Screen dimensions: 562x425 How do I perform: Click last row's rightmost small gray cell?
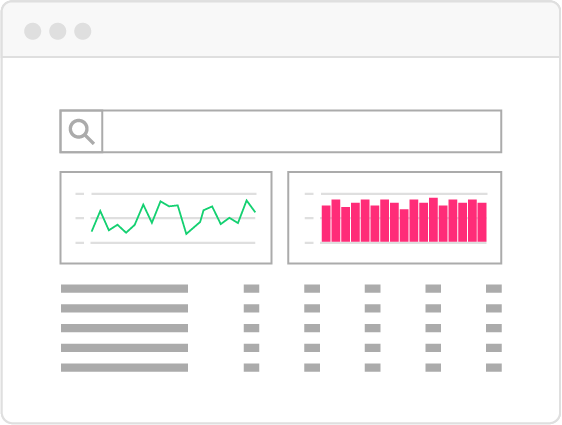[x=494, y=367]
